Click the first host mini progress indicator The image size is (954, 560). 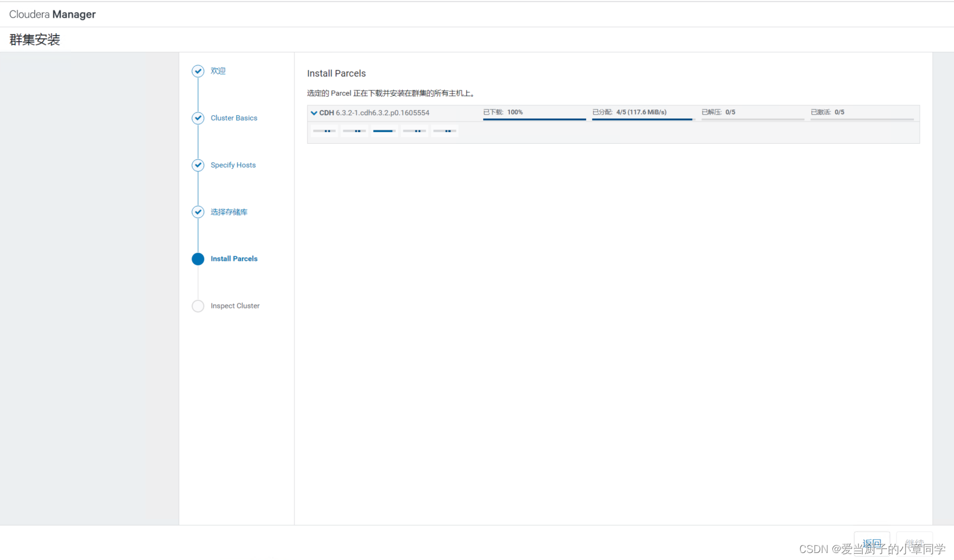pyautogui.click(x=324, y=131)
